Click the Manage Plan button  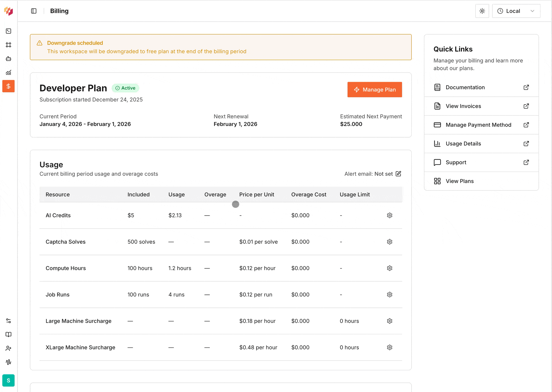pos(375,90)
